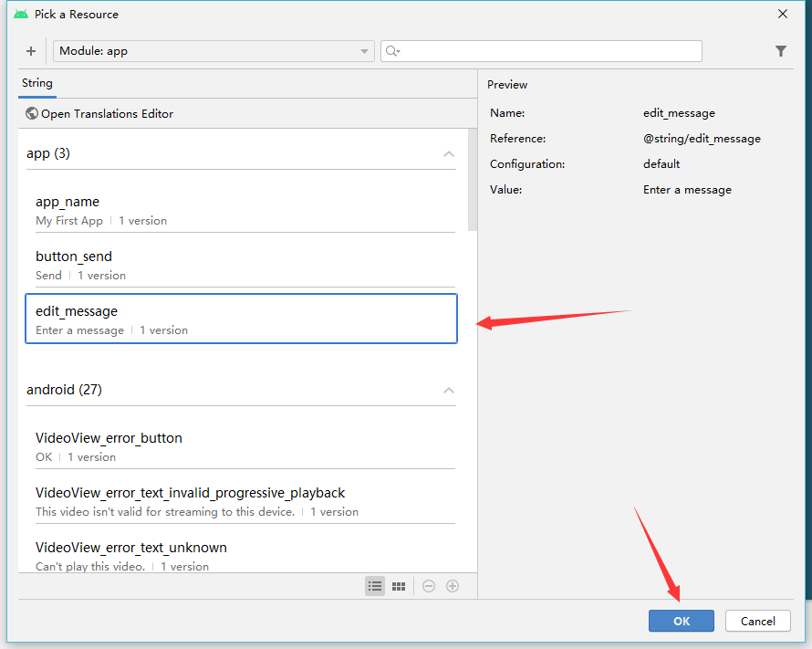Select the app_name string resource
Viewport: 812px width, 649px height.
(241, 210)
